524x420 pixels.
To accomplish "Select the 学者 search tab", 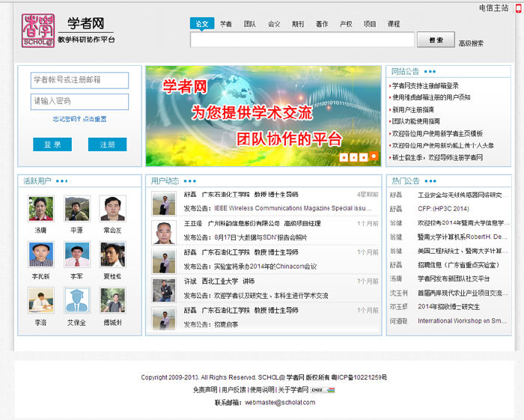I will click(x=226, y=24).
